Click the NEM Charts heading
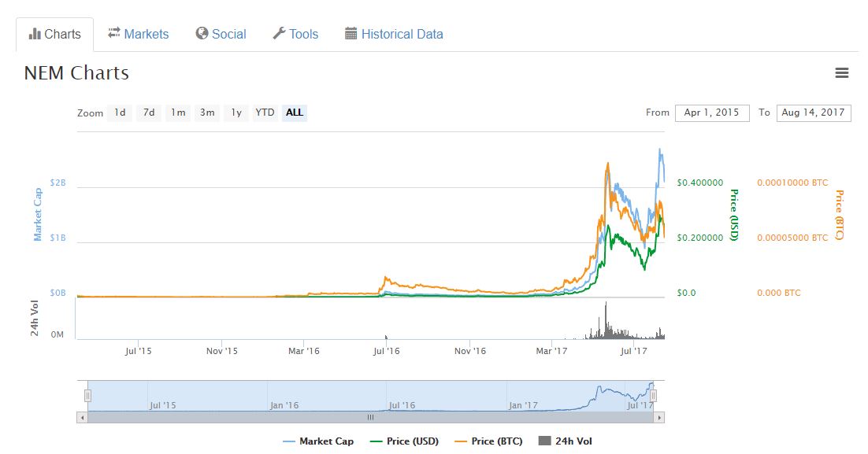 [x=76, y=73]
